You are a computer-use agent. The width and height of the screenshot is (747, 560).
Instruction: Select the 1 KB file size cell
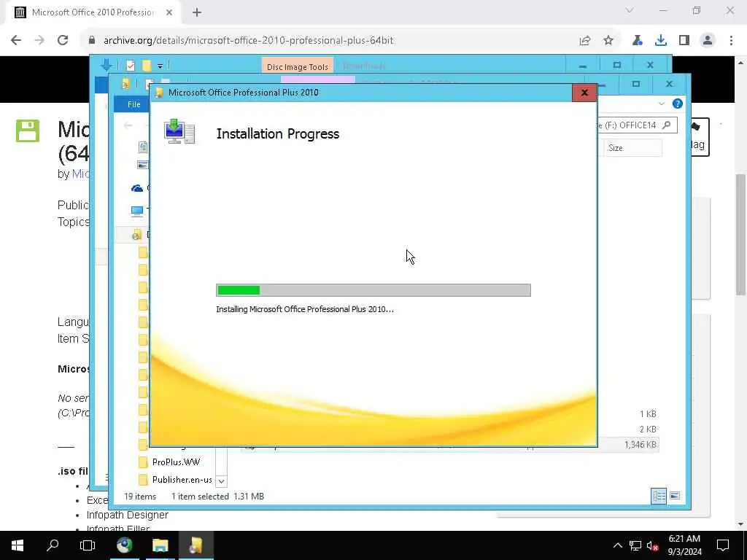(648, 414)
